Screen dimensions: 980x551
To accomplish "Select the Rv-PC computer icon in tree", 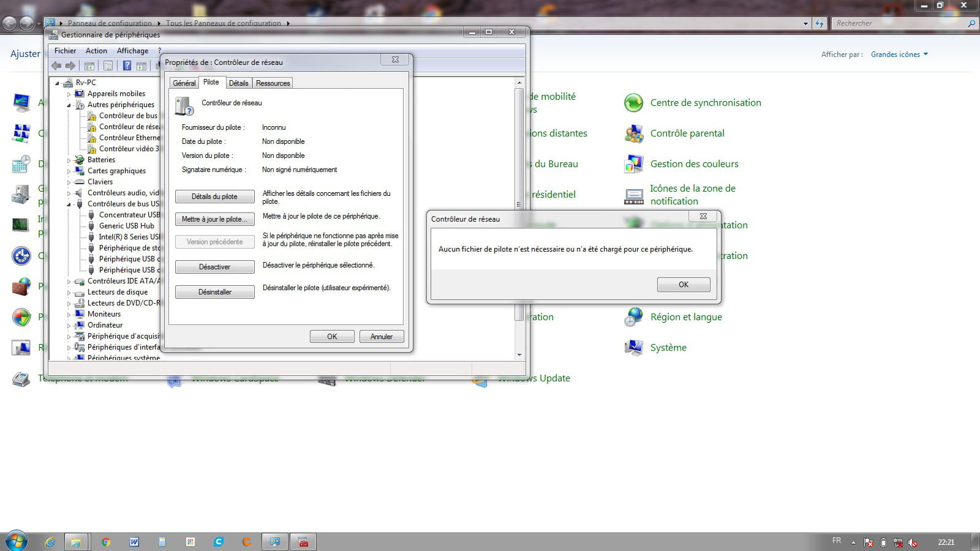I will tap(67, 82).
